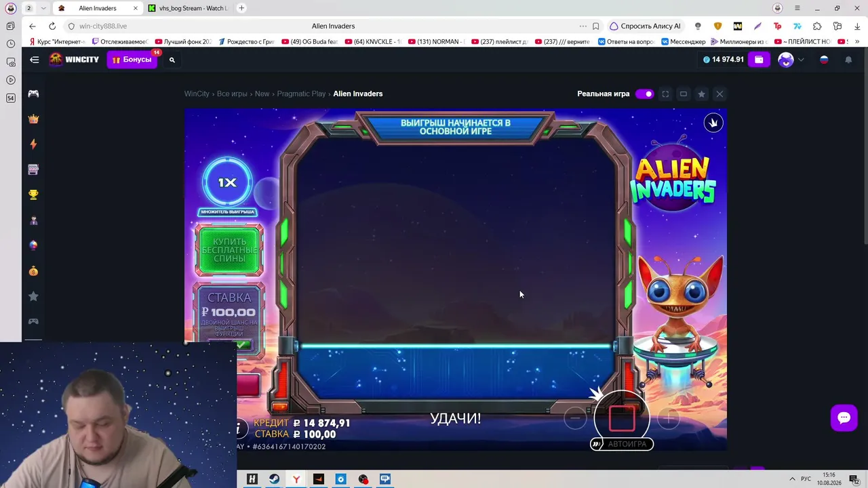
Task: Open the Steam icon in the taskbar
Action: [274, 479]
